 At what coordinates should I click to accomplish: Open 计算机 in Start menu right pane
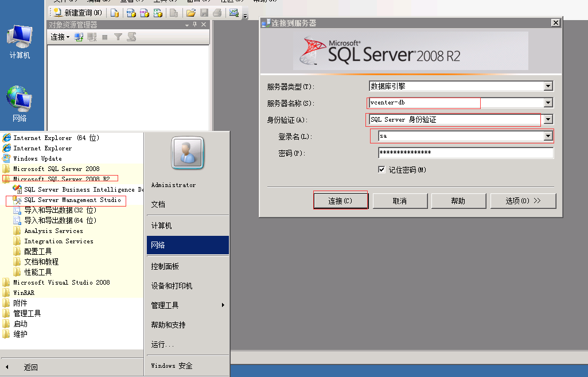[x=161, y=226]
